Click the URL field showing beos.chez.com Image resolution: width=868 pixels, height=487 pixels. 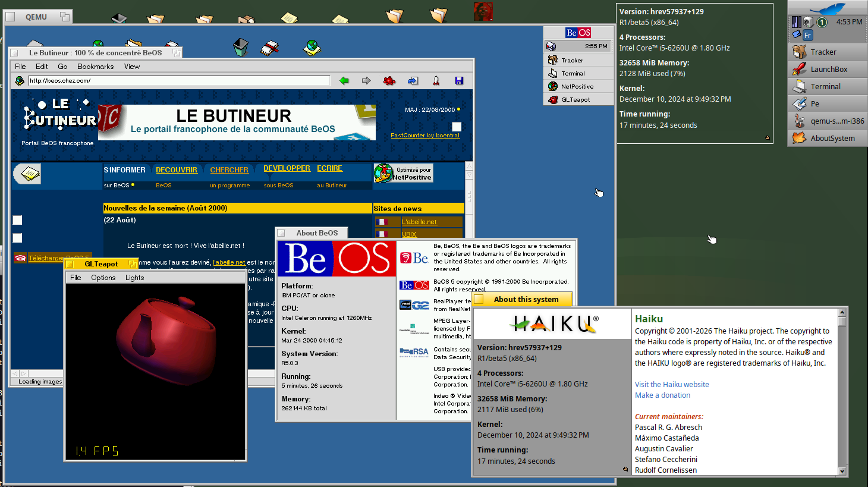pos(179,81)
